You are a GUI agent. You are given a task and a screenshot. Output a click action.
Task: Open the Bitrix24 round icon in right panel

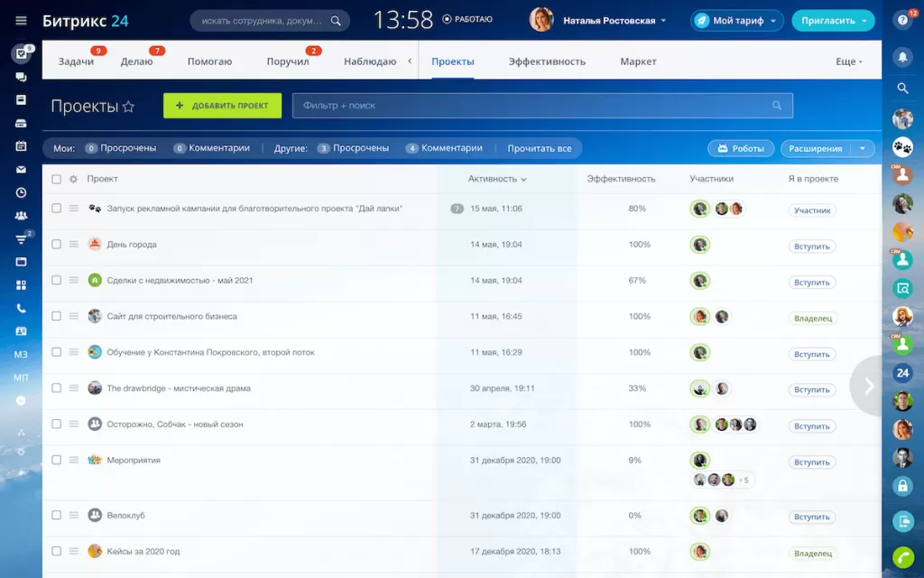[x=902, y=372]
